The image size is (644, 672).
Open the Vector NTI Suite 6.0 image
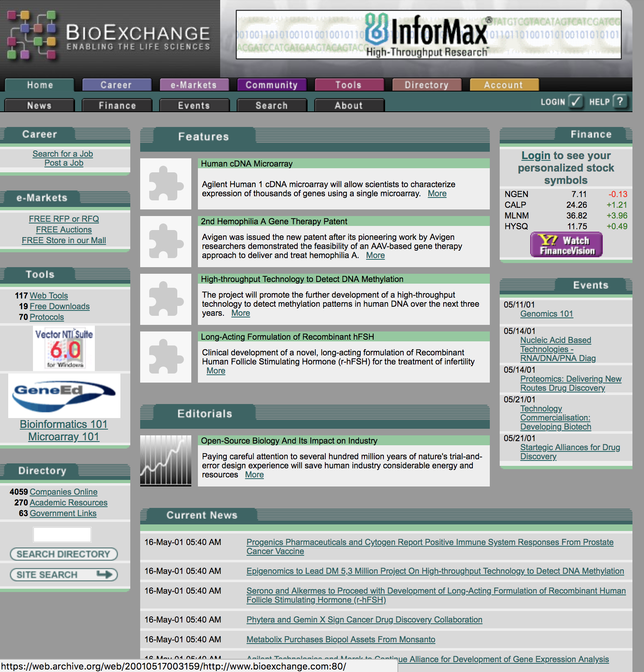point(64,348)
